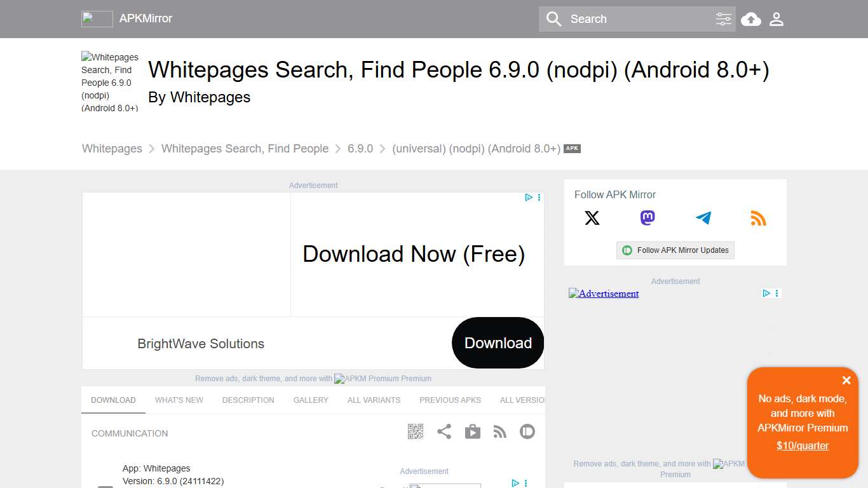The image size is (868, 488).
Task: Switch to the ALL VARIANTS tab
Action: tap(374, 400)
